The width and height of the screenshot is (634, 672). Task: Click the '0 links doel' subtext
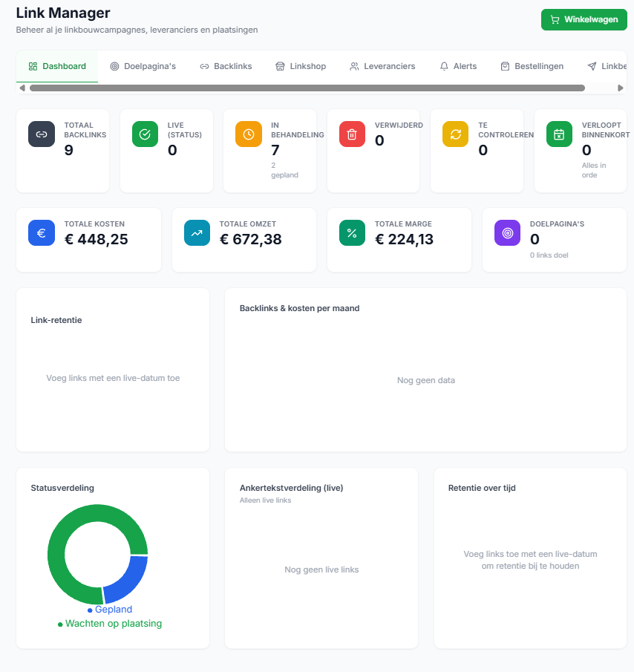coord(549,255)
